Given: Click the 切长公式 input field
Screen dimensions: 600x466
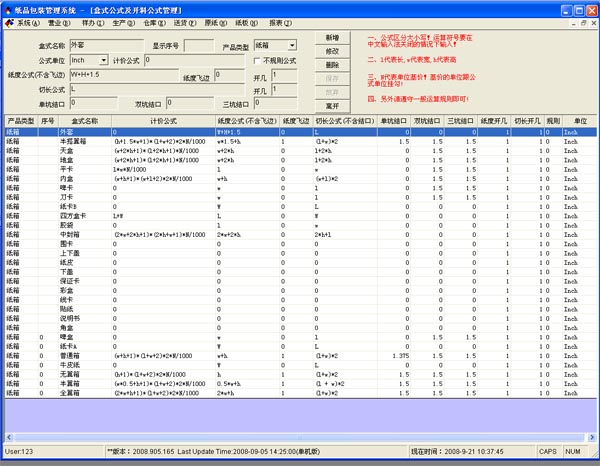Looking at the screenshot, I should (157, 90).
